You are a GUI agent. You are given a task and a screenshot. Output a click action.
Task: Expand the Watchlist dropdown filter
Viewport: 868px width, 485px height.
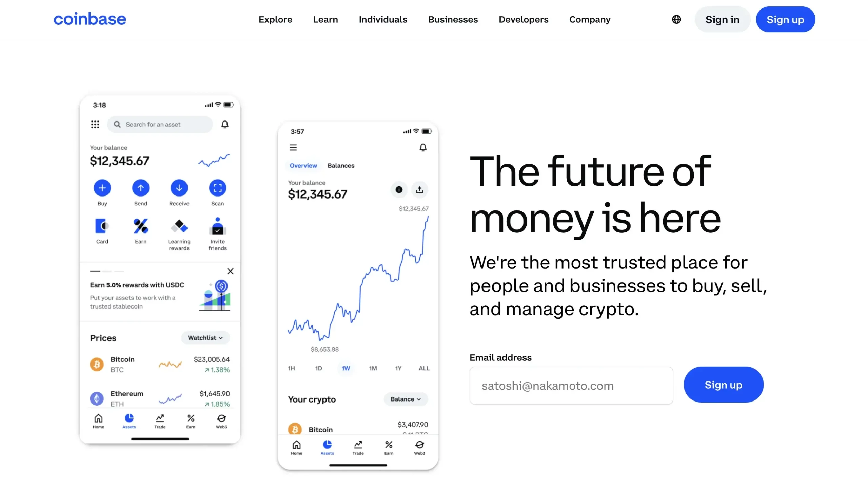click(x=205, y=338)
